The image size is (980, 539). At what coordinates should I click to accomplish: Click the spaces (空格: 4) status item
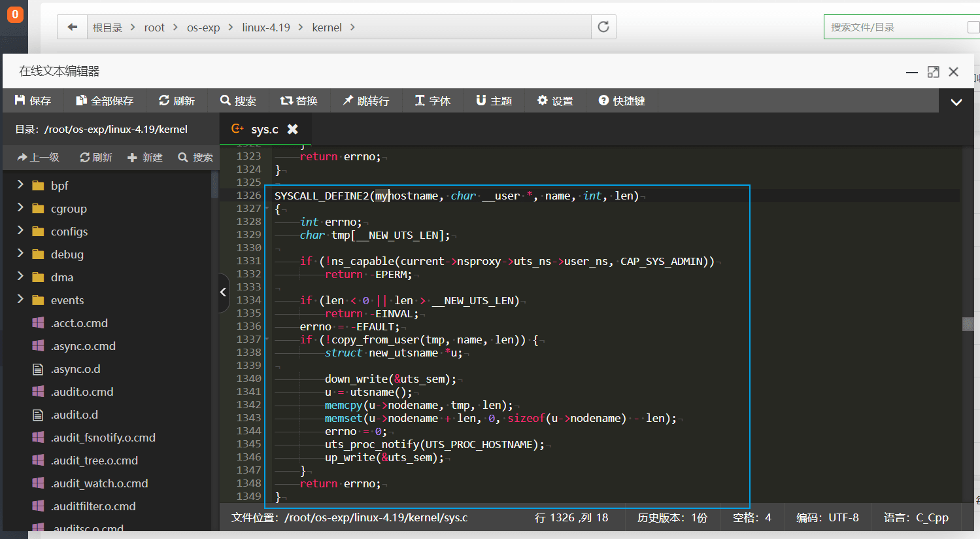click(752, 517)
